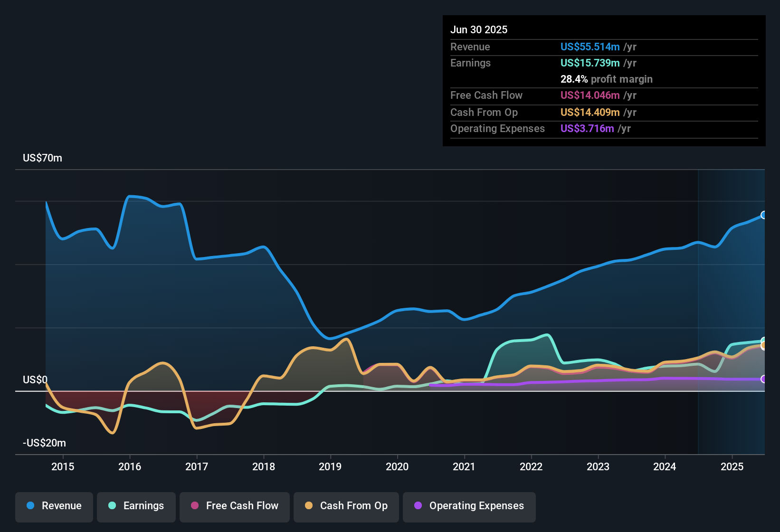Open details under the Jun 30 2025 header
Viewport: 780px width, 532px height.
coord(479,29)
